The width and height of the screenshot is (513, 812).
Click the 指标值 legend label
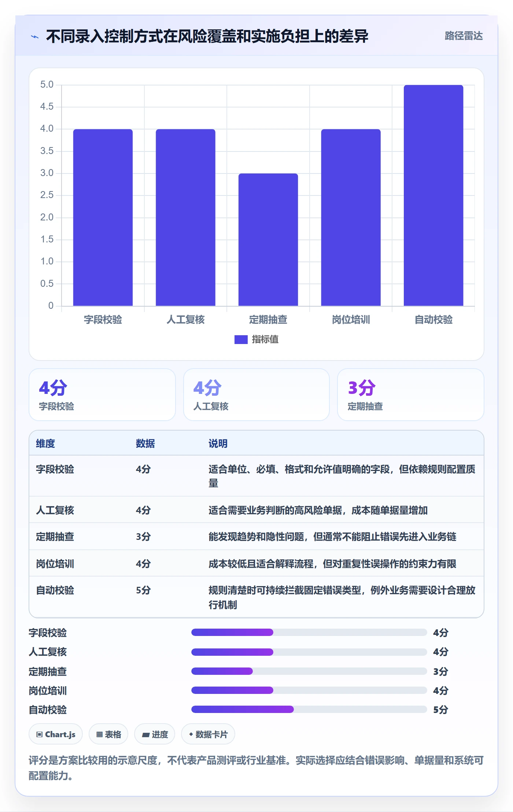[265, 340]
